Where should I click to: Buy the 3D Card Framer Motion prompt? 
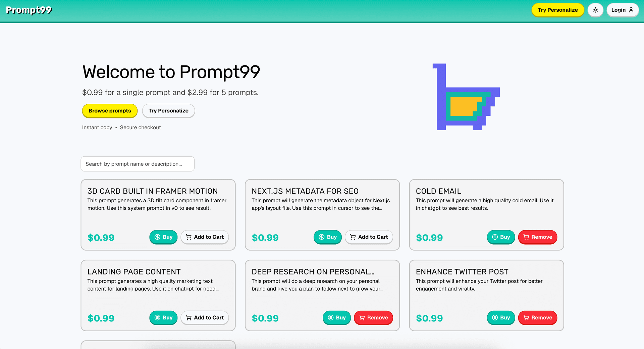(x=163, y=237)
